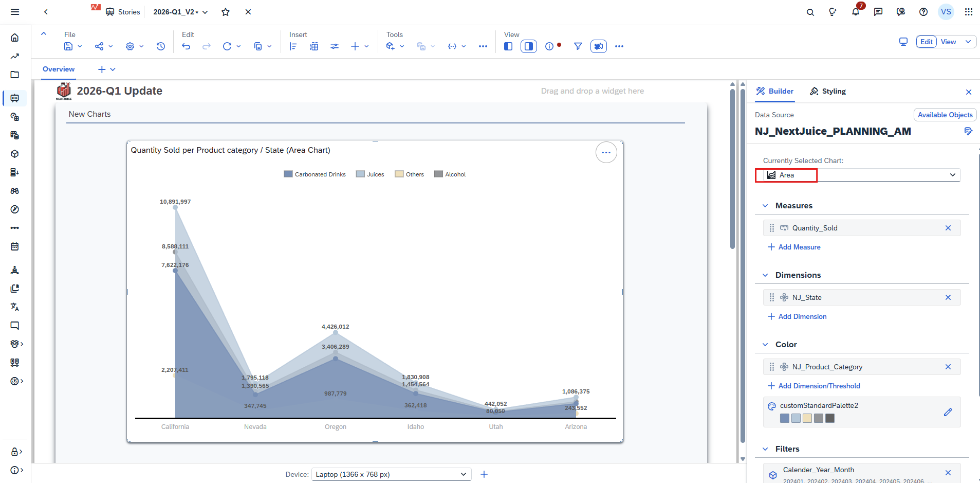Image resolution: width=980 pixels, height=483 pixels.
Task: Click the Add Measure link
Action: [794, 247]
